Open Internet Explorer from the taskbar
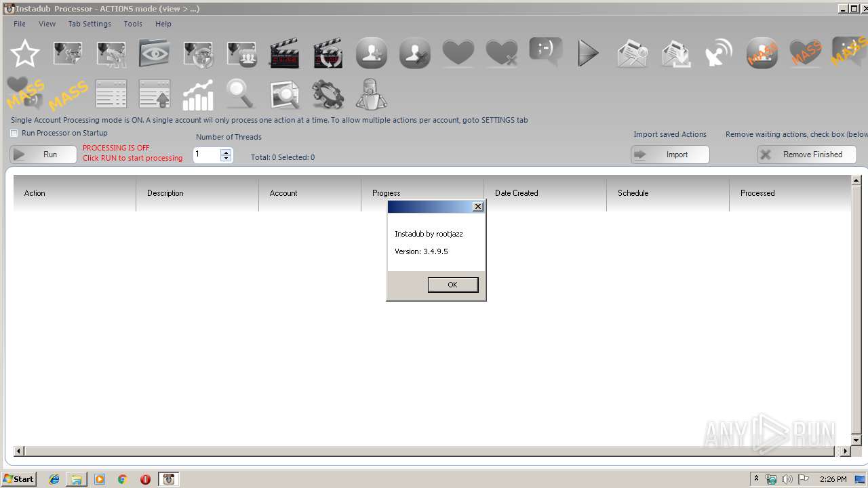 coord(54,479)
